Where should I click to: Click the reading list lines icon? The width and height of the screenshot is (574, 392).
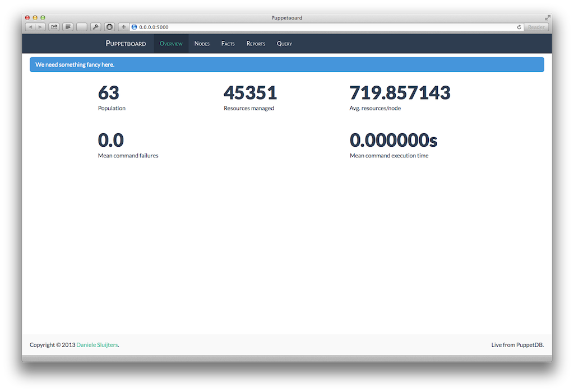[68, 27]
